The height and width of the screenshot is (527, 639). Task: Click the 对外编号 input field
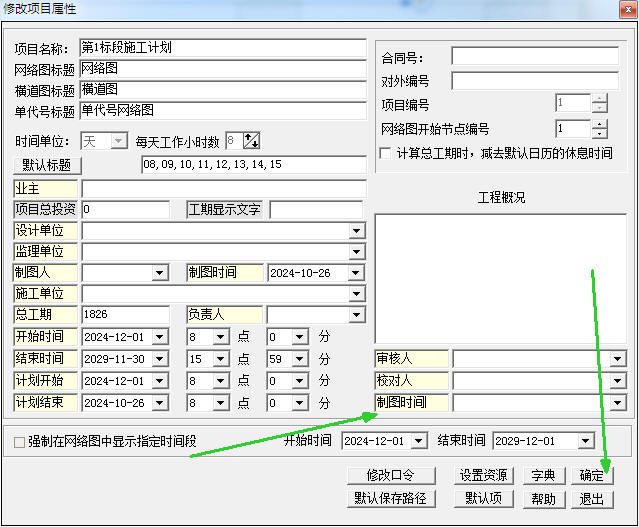click(535, 81)
